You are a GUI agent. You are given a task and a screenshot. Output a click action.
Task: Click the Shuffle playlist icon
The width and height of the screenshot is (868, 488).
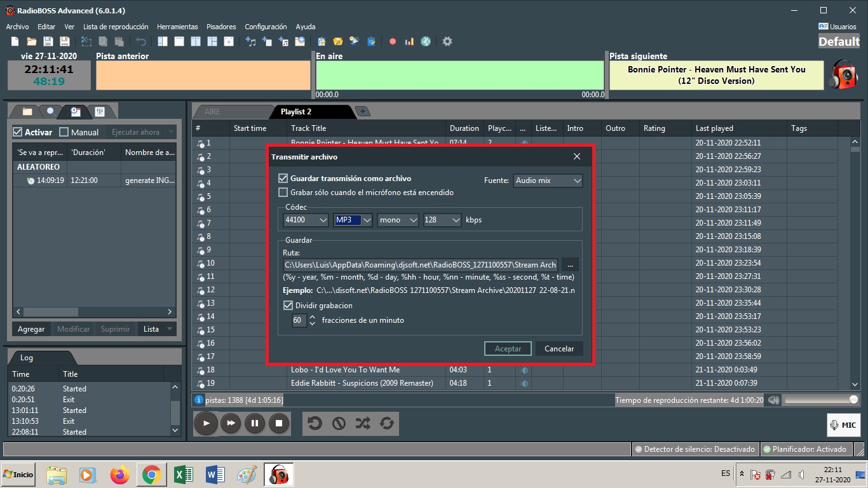click(363, 423)
